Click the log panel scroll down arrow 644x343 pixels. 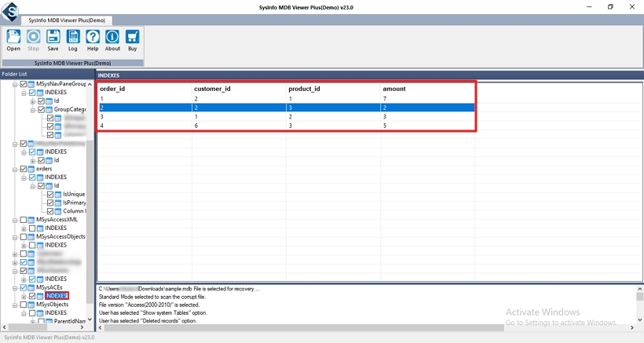click(640, 319)
